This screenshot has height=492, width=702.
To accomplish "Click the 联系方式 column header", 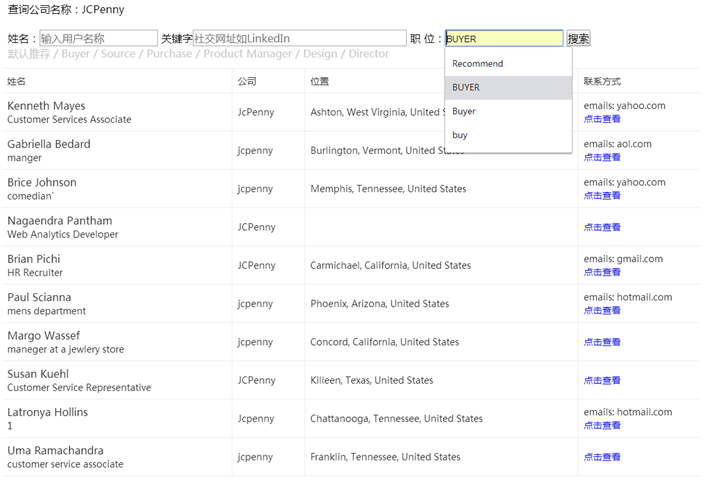I will [x=602, y=81].
